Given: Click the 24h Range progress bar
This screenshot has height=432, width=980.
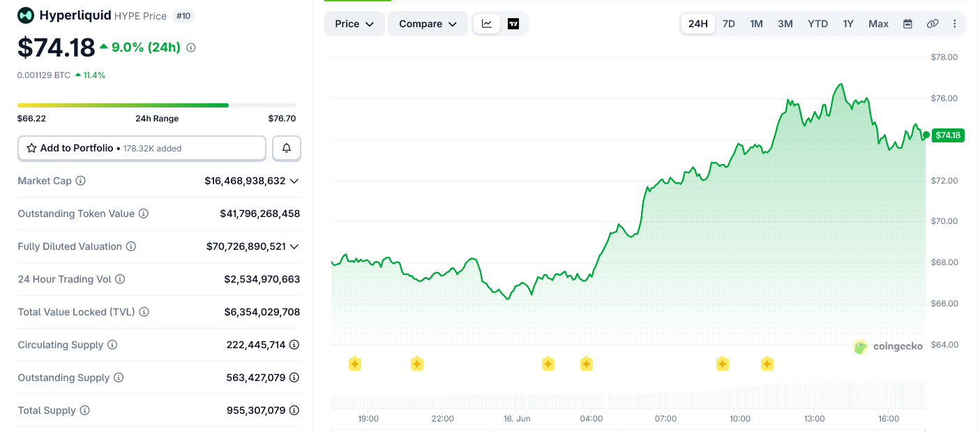Looking at the screenshot, I should (x=157, y=105).
